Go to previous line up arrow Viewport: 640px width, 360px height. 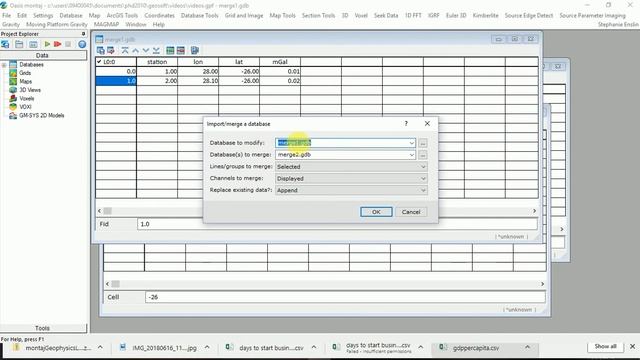point(136,50)
